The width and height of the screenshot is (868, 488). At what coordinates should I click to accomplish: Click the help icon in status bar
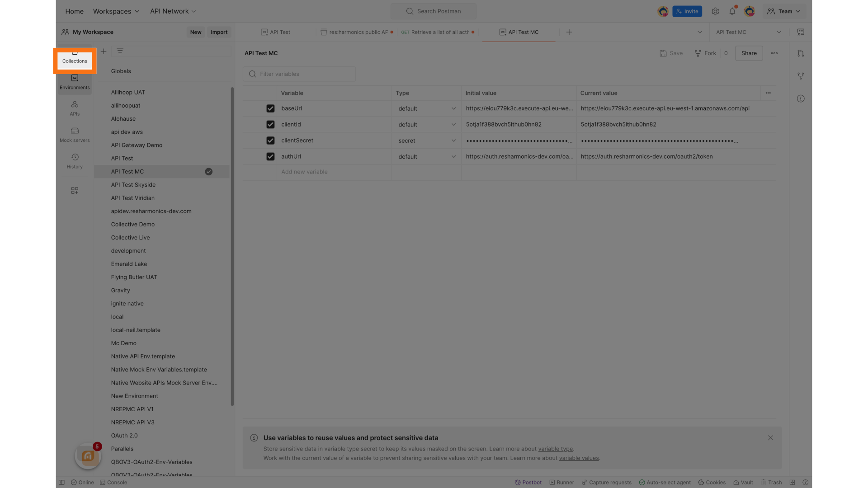805,483
